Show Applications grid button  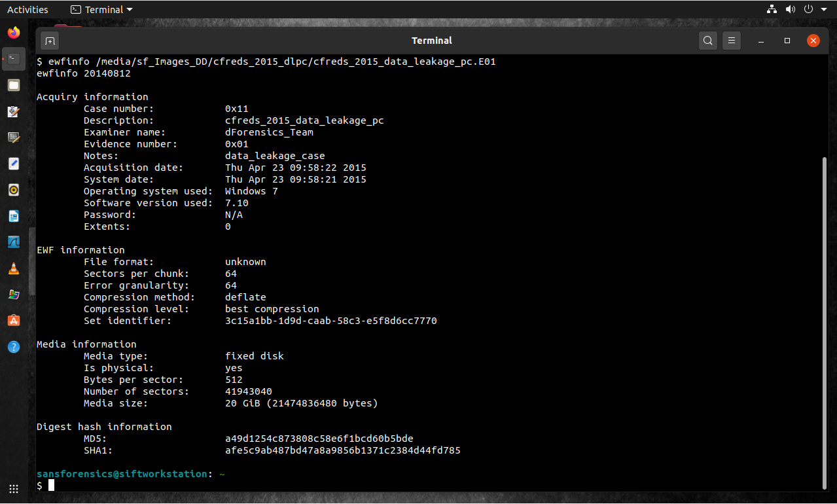(x=14, y=488)
